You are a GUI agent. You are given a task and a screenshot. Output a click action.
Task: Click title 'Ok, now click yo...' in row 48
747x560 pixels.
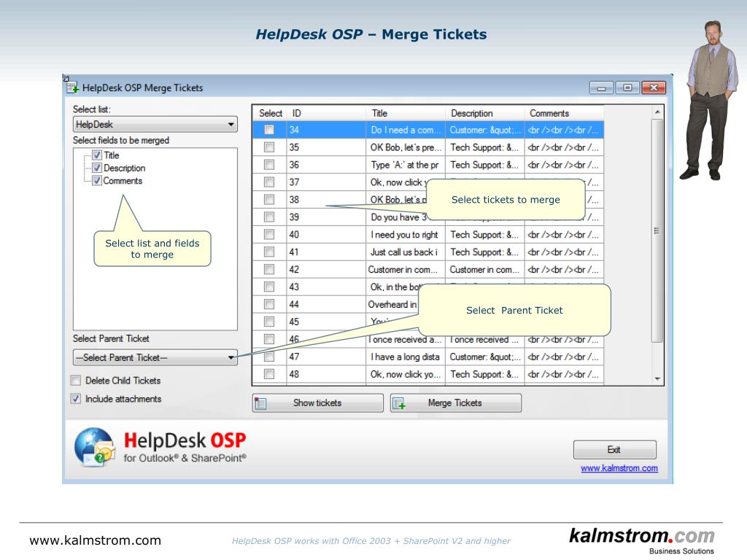click(x=406, y=374)
